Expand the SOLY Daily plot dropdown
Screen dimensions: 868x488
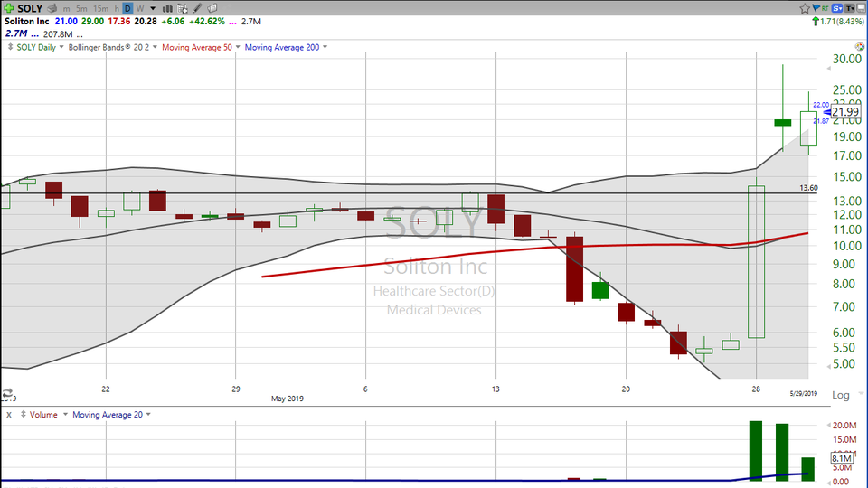61,47
